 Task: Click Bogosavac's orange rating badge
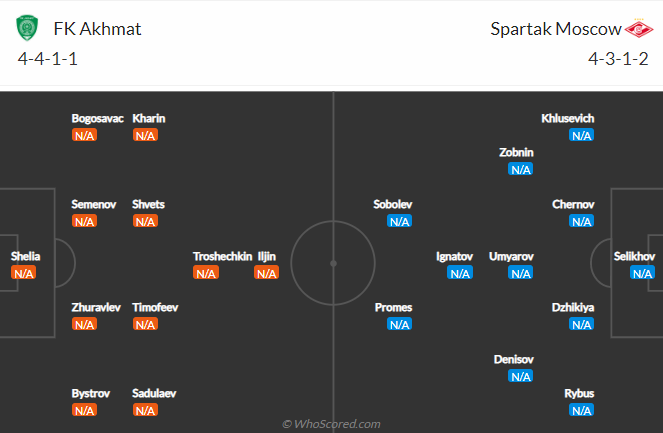click(x=84, y=135)
